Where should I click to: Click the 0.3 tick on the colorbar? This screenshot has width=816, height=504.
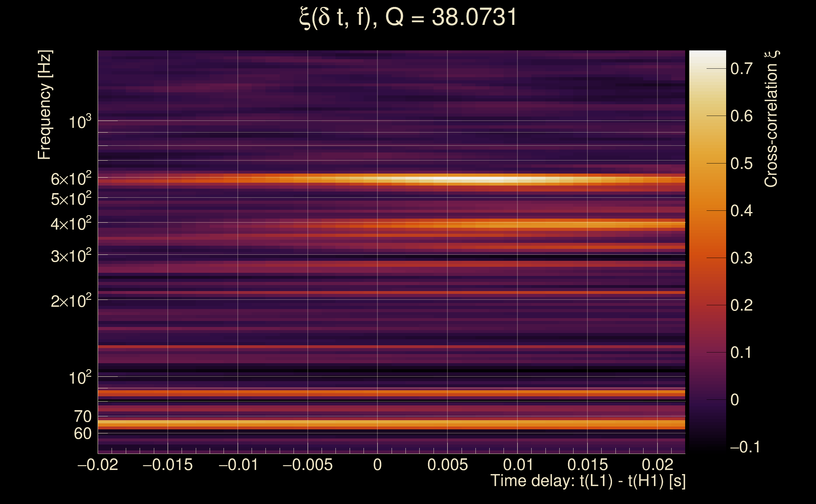click(741, 258)
